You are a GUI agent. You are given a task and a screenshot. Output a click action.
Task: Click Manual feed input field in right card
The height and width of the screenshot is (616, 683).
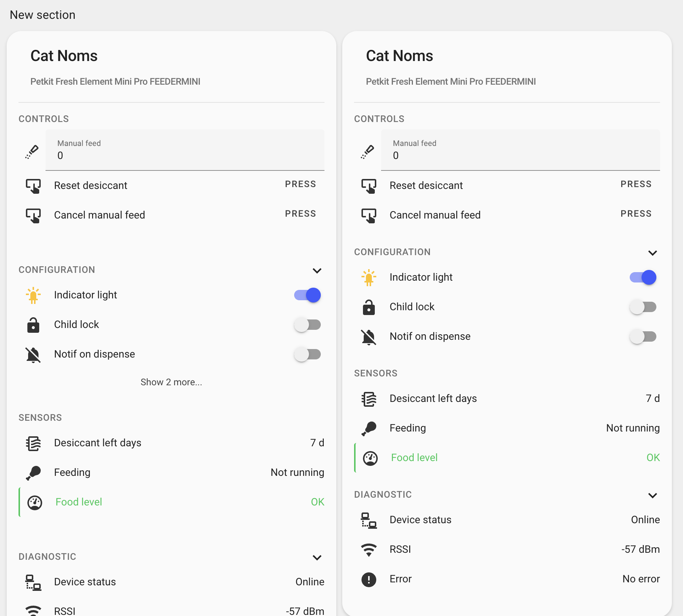click(x=520, y=150)
